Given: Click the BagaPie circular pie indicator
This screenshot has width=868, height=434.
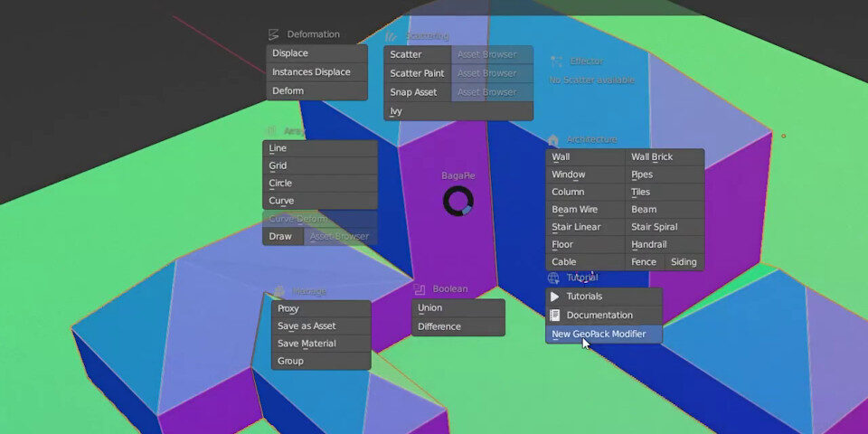Looking at the screenshot, I should (x=458, y=201).
